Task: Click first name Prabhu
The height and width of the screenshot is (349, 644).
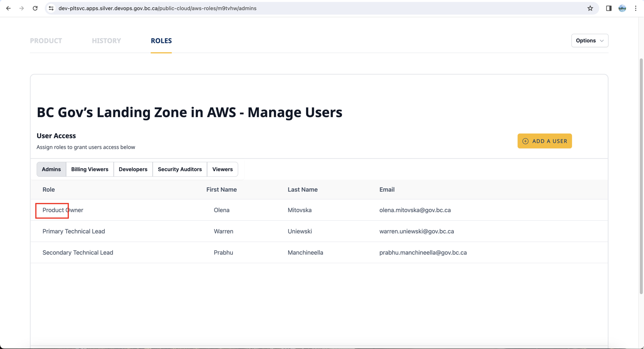Action: (x=223, y=252)
